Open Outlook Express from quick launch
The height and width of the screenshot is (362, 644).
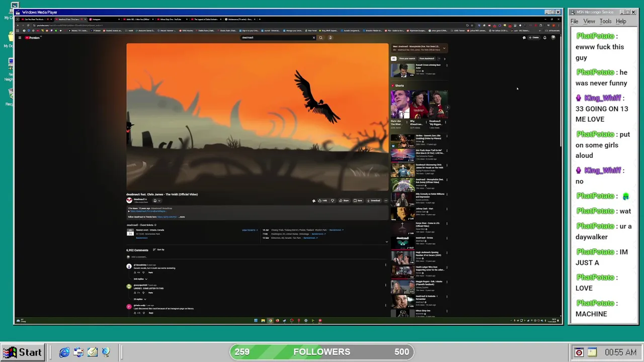pyautogui.click(x=78, y=352)
